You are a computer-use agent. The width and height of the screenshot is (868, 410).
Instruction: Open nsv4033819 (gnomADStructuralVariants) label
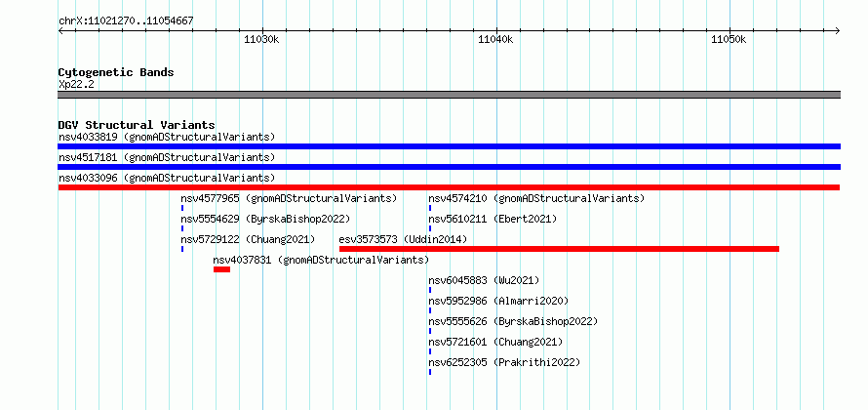167,137
